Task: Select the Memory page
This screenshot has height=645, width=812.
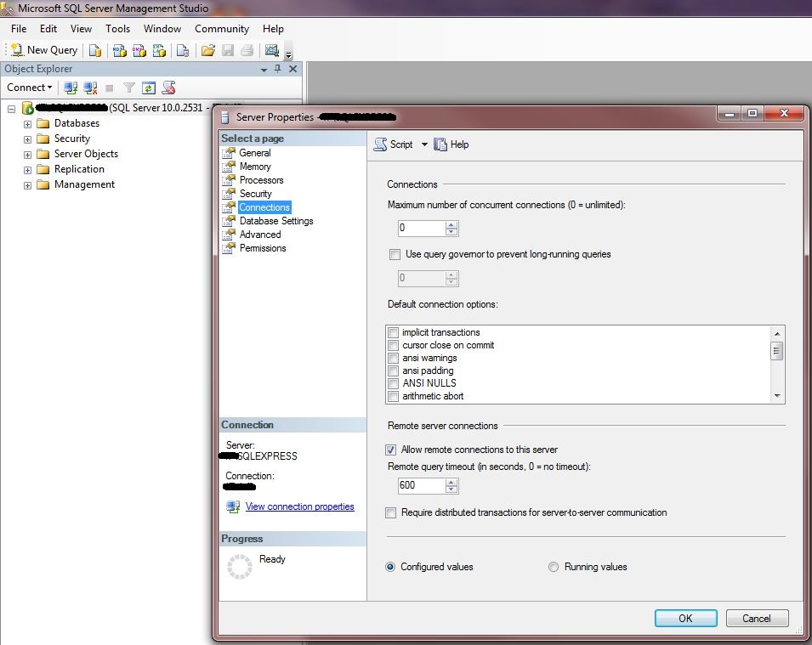Action: pyautogui.click(x=255, y=167)
